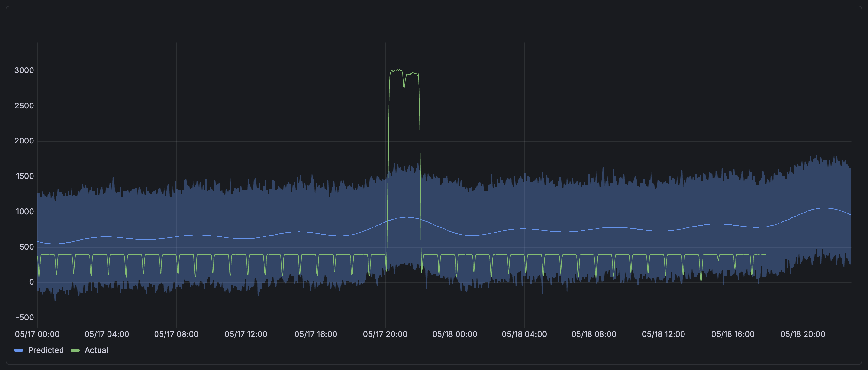Click the 2500 y-axis label
The image size is (868, 370).
24,106
